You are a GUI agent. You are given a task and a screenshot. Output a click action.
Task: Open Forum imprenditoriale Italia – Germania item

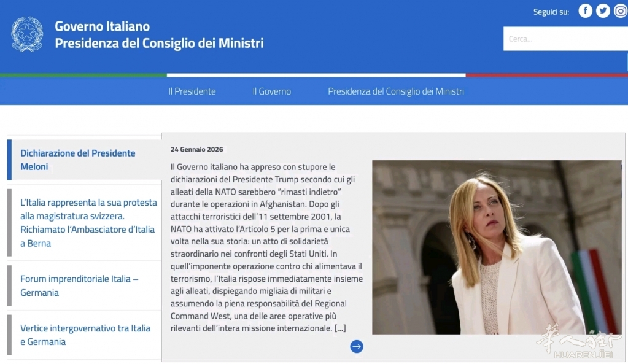[79, 285]
